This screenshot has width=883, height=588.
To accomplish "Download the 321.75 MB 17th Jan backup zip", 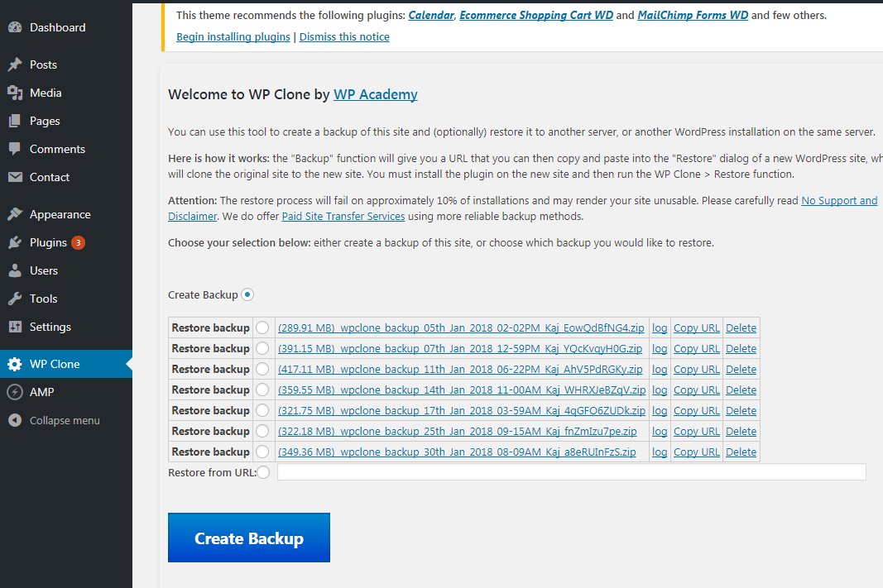I will 462,410.
